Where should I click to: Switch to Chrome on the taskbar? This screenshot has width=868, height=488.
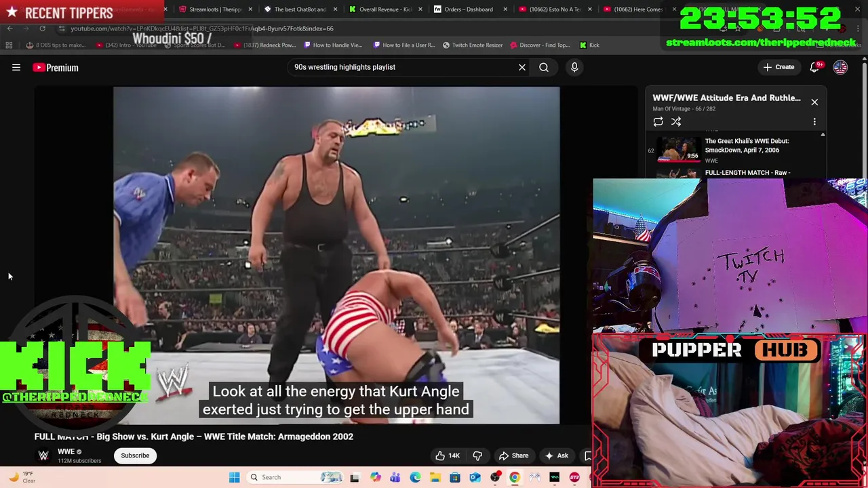click(515, 477)
